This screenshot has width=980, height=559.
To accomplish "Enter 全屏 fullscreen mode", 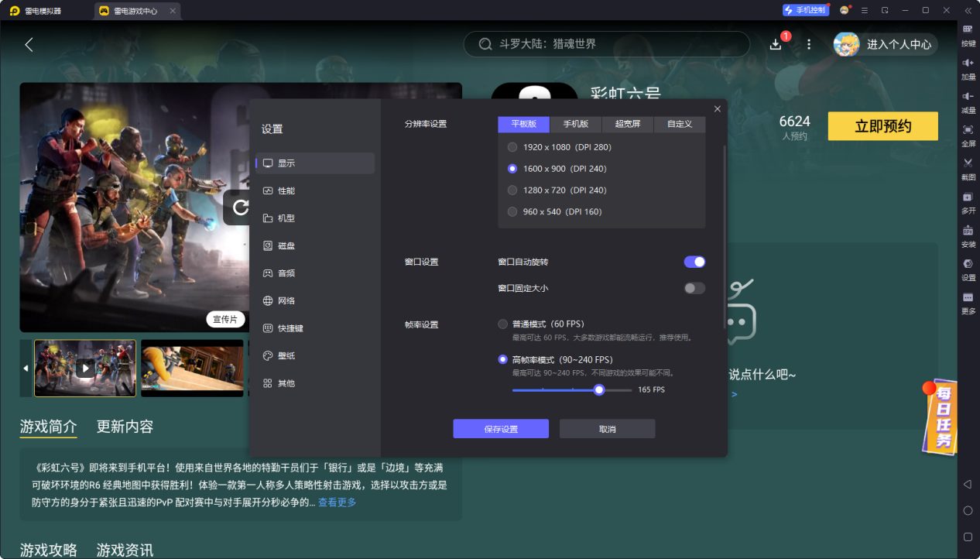I will (x=968, y=135).
